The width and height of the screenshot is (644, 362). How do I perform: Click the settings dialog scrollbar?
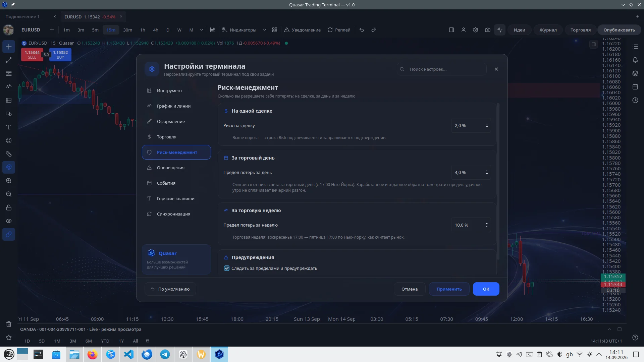coord(498,181)
